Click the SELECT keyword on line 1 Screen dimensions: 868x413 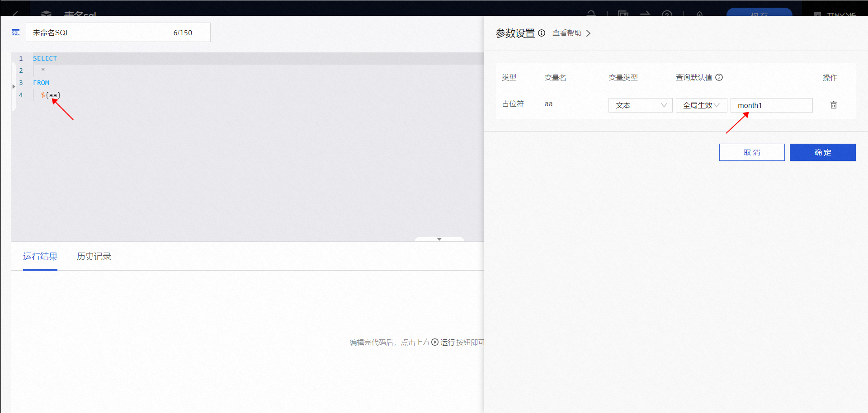coord(45,58)
